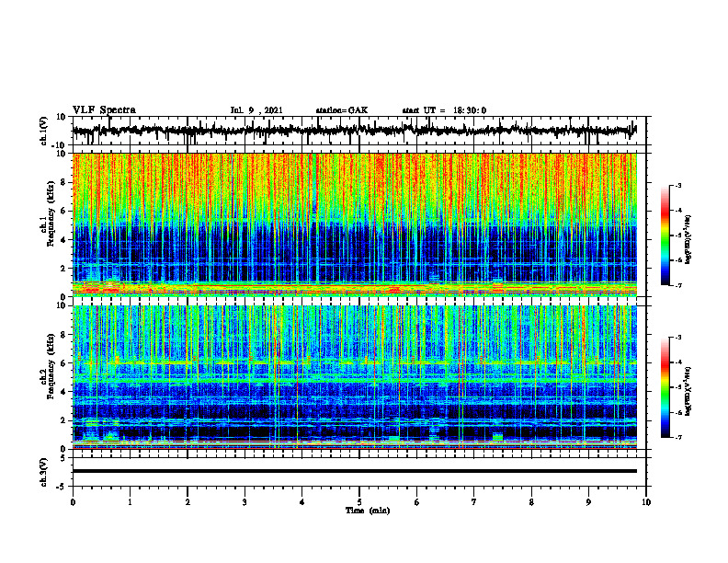The height and width of the screenshot is (563, 728).
Task: Click the -7 label on ch.1 color bar
Action: pos(677,285)
